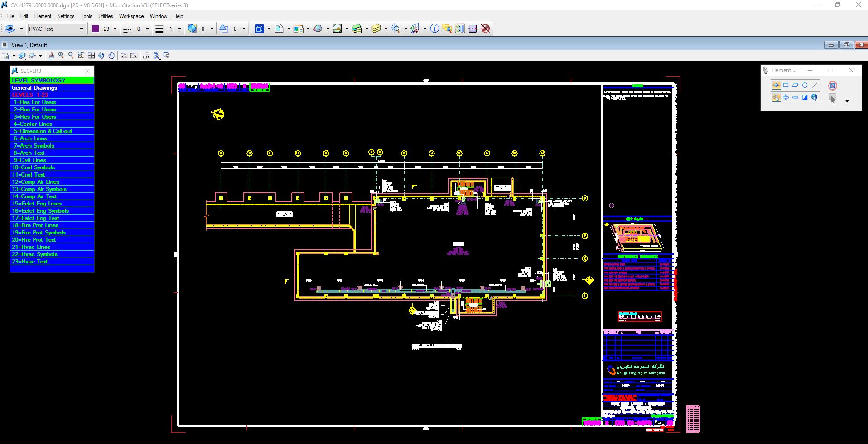Viewport: 868px width, 444px height.
Task: Open the Element menu
Action: tap(43, 16)
